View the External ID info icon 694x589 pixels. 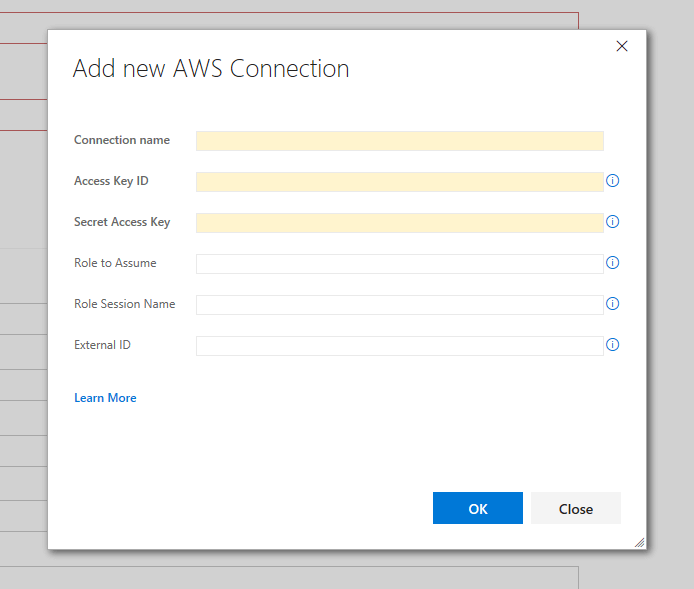tap(613, 345)
